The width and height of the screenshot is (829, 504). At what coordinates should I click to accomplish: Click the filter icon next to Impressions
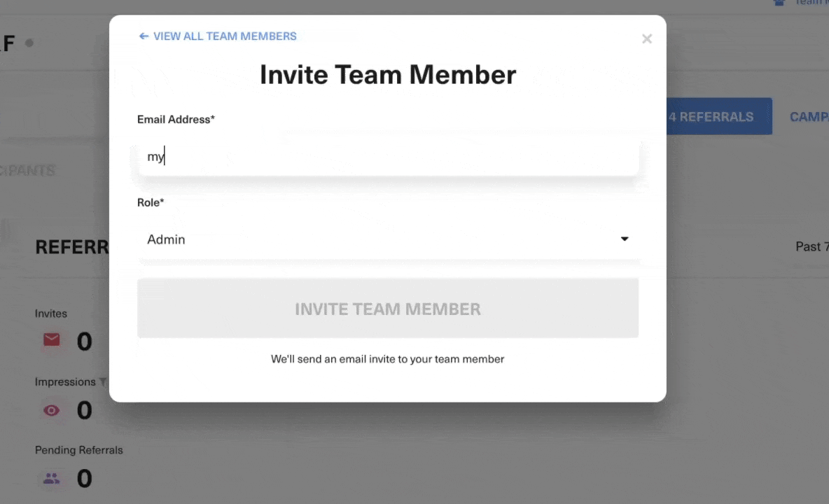click(x=102, y=381)
